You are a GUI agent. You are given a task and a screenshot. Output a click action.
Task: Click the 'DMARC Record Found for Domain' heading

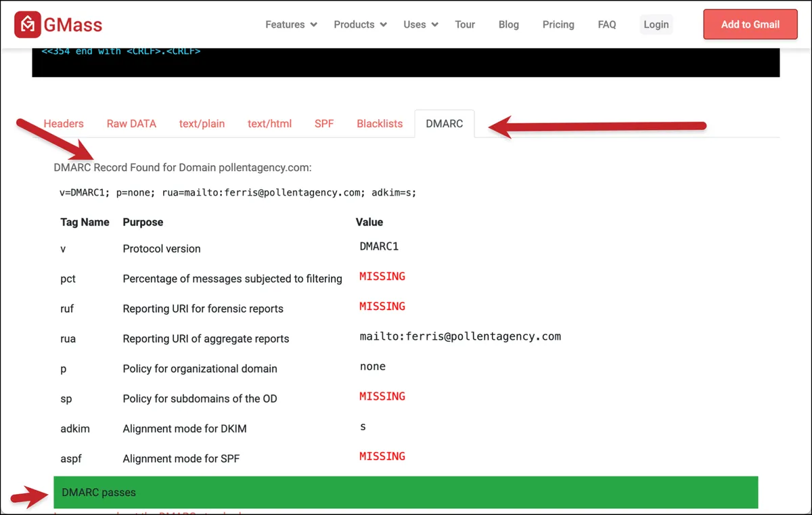[183, 167]
